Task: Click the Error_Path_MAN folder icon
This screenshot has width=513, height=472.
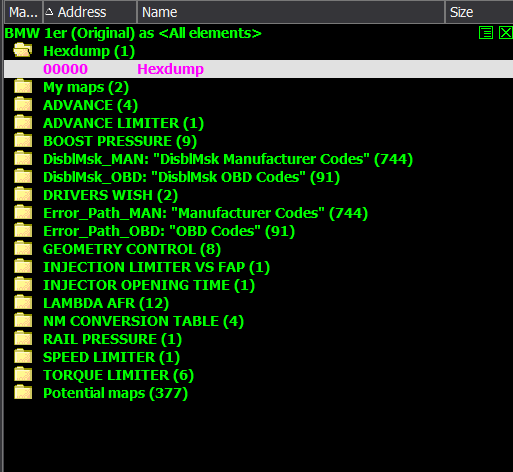Action: (23, 212)
